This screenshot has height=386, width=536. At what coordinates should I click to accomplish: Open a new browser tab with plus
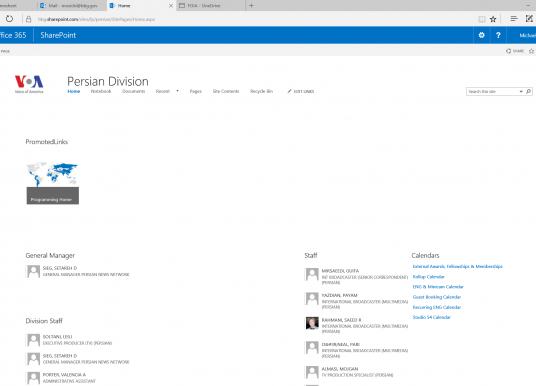[x=251, y=5]
